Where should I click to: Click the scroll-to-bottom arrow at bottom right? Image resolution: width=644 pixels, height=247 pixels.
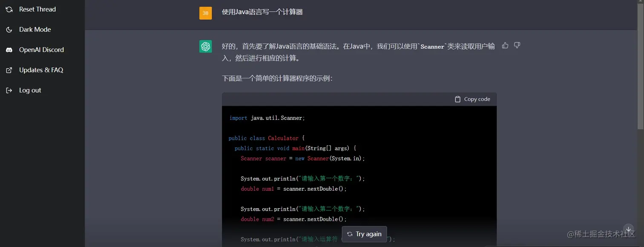tap(628, 230)
